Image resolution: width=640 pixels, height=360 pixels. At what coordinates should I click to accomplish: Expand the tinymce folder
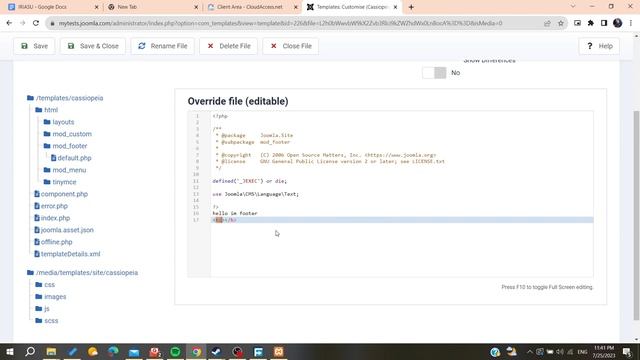(x=60, y=182)
